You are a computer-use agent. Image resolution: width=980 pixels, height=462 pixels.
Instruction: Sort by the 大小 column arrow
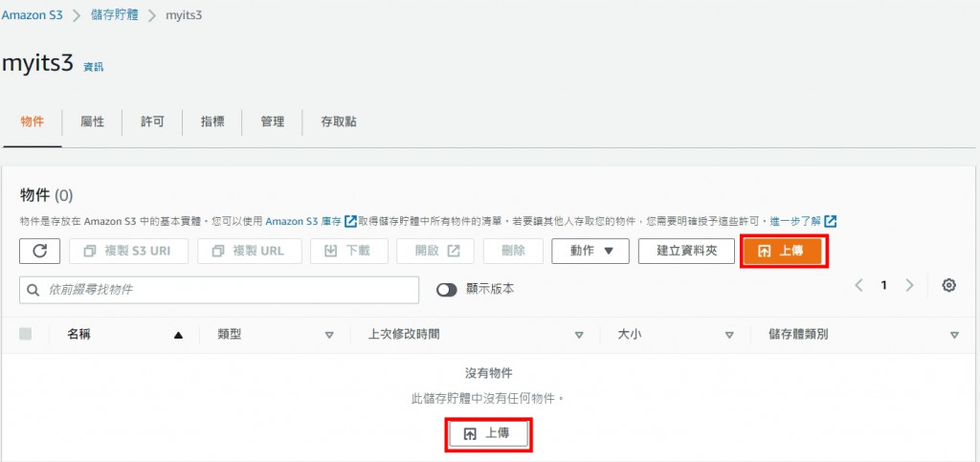point(728,336)
